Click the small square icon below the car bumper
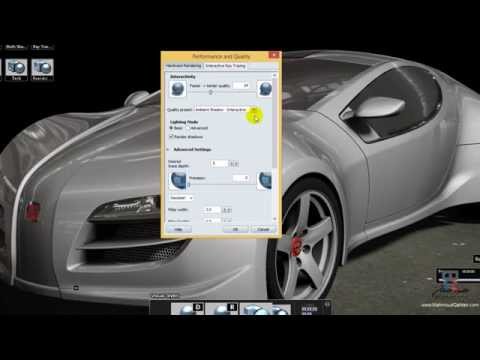 [76, 287]
